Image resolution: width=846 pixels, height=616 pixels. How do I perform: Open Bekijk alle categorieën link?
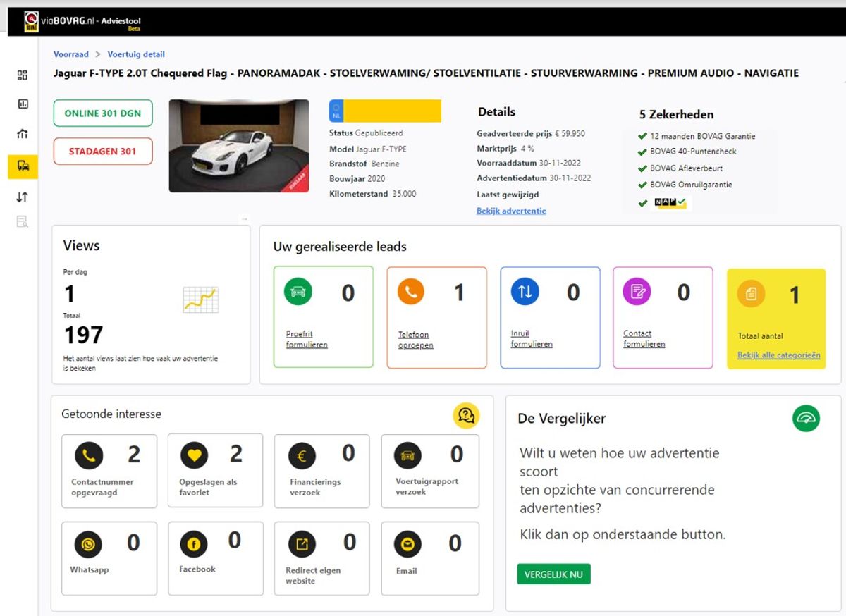click(779, 355)
